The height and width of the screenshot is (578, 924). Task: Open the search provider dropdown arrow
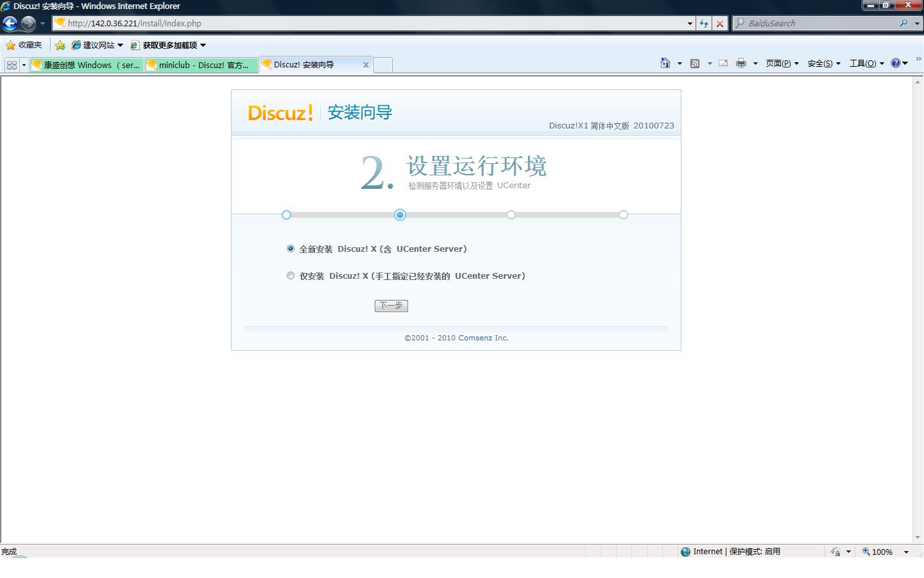pyautogui.click(x=917, y=24)
